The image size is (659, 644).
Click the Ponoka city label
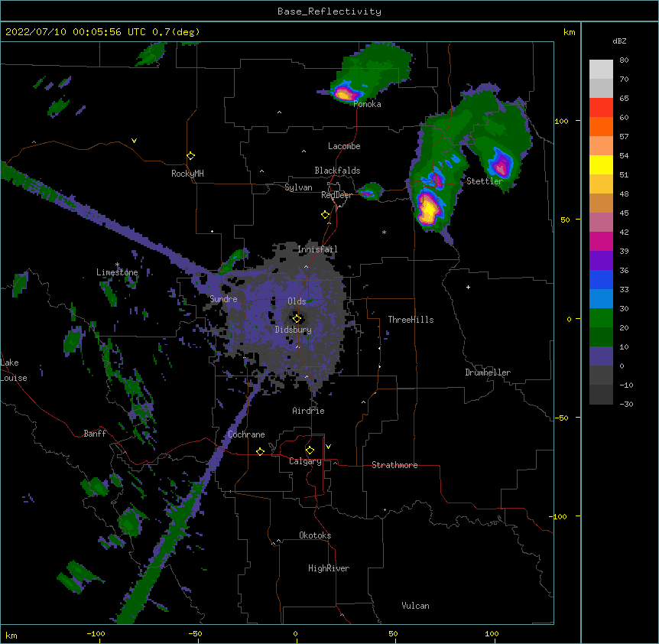(367, 104)
